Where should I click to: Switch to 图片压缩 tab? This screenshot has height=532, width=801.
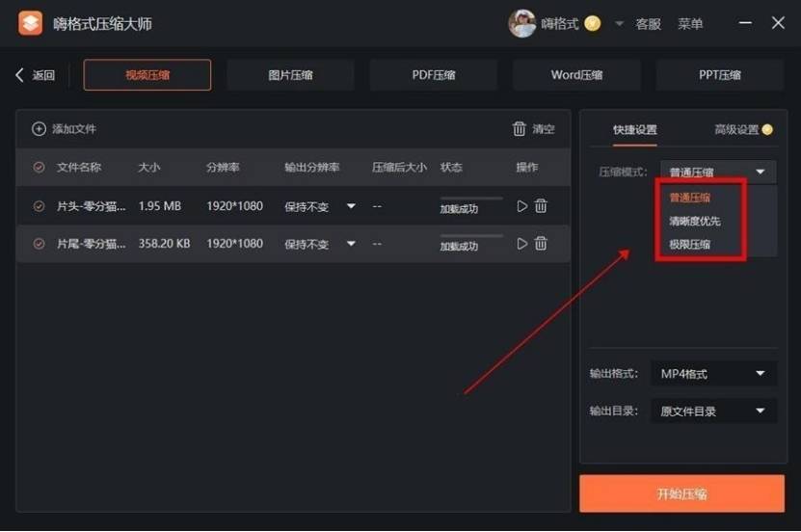(290, 75)
